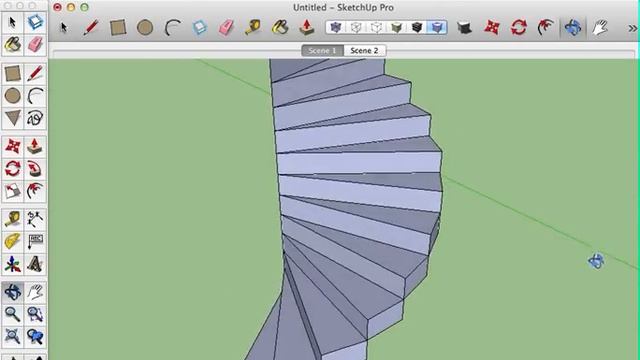Select the Dimension tool
Image resolution: width=640 pixels, height=360 pixels.
click(35, 220)
